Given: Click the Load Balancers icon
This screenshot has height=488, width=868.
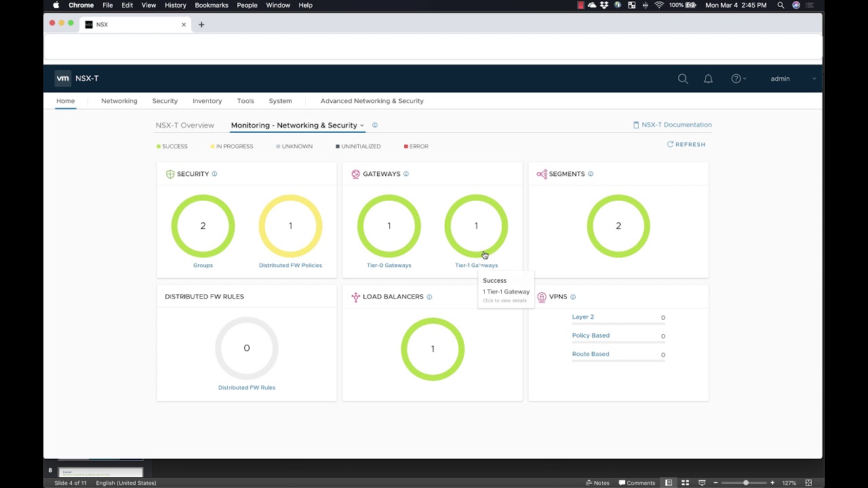Looking at the screenshot, I should [x=356, y=297].
